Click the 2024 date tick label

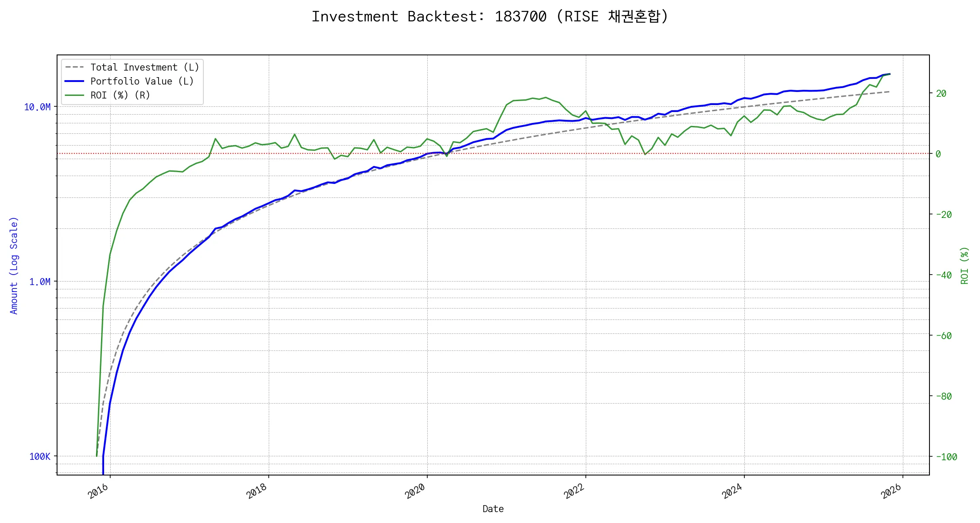733,491
